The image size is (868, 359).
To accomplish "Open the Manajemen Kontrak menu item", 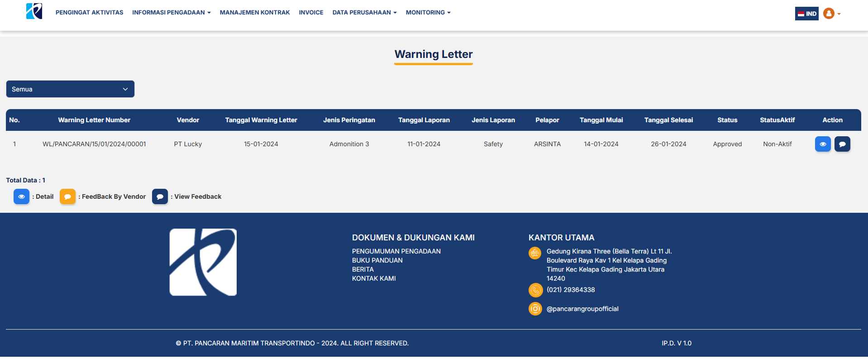I will coord(254,13).
